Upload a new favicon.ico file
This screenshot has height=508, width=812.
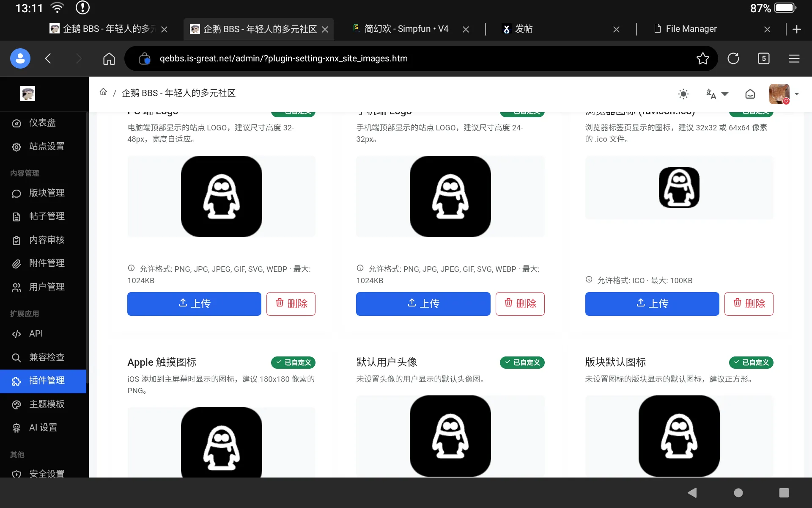pos(652,304)
